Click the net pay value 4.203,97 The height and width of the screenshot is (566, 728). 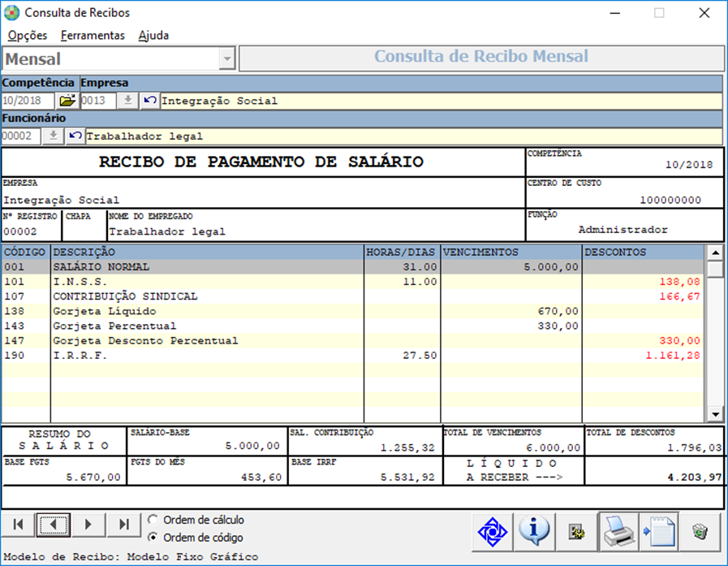695,477
